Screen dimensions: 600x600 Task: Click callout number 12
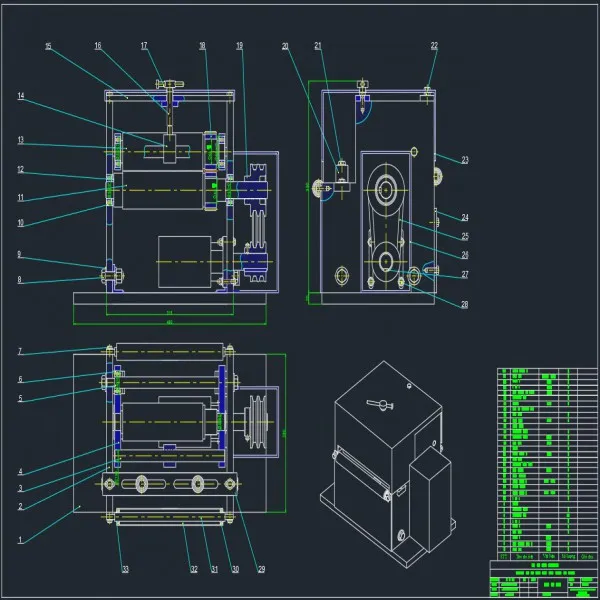tap(21, 169)
